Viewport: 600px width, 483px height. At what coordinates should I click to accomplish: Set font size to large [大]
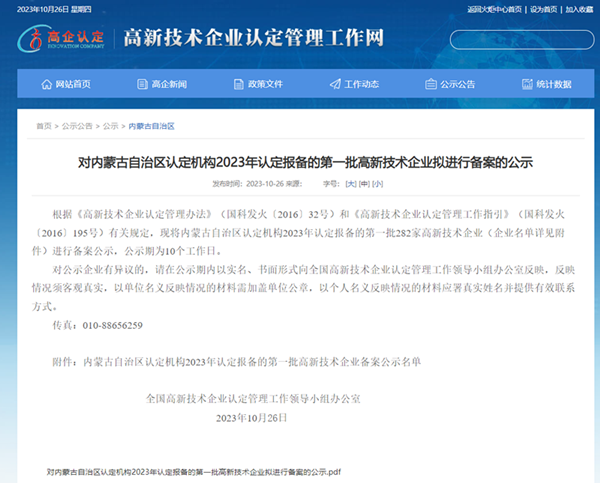(x=351, y=184)
